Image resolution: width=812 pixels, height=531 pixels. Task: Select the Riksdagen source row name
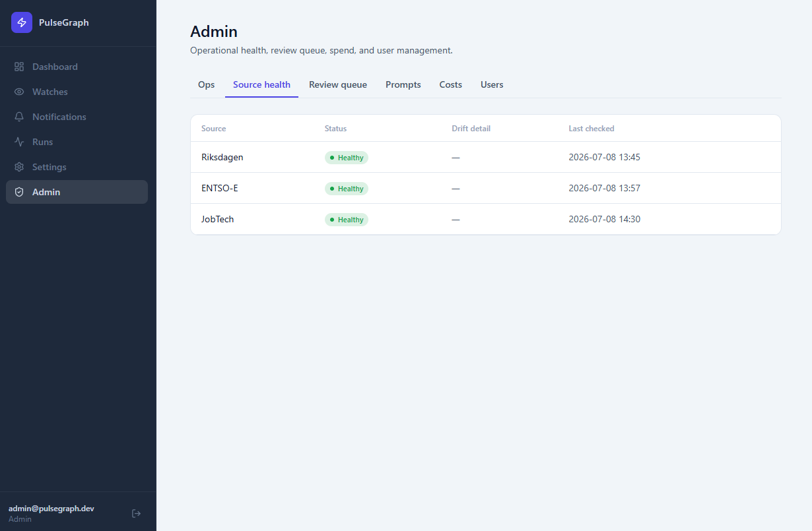(222, 157)
